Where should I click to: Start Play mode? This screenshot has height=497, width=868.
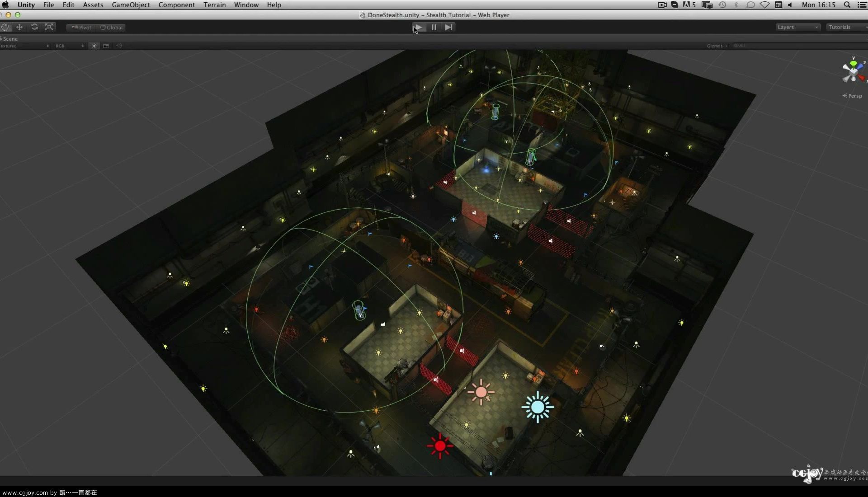418,27
